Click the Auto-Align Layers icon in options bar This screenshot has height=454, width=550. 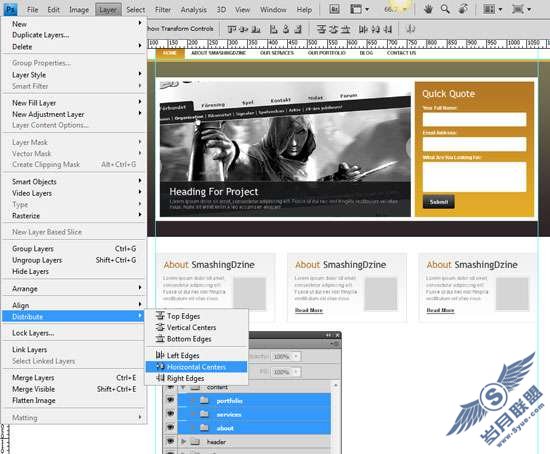(x=410, y=29)
